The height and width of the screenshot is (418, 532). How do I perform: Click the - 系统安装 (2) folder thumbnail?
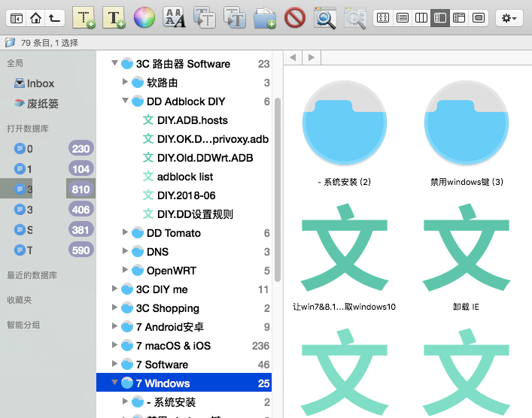[345, 123]
